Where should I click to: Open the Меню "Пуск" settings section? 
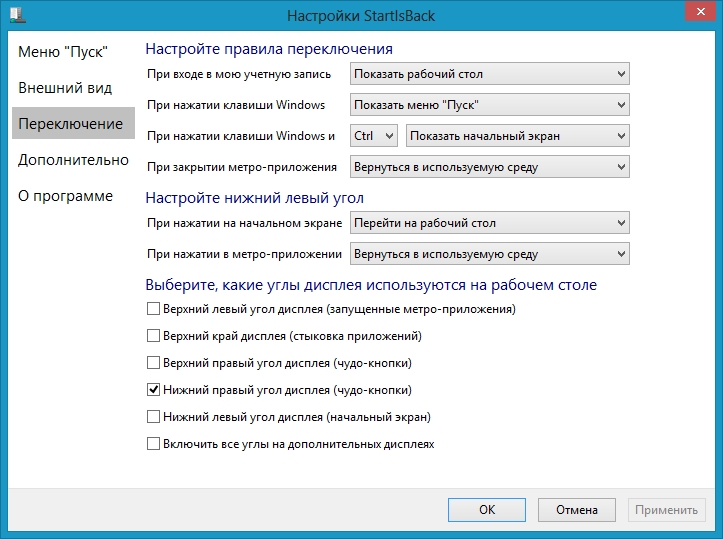click(63, 52)
